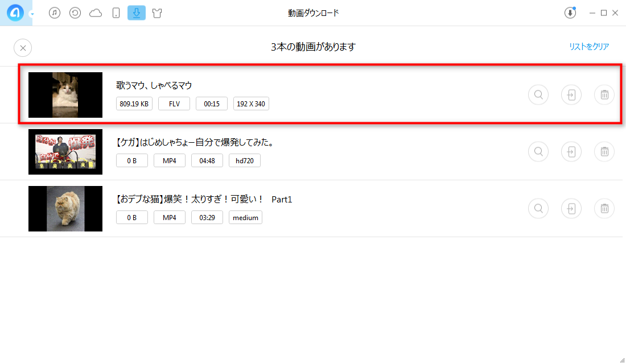Delete the 歌うマウ video with trash icon
The height and width of the screenshot is (364, 626).
point(604,95)
